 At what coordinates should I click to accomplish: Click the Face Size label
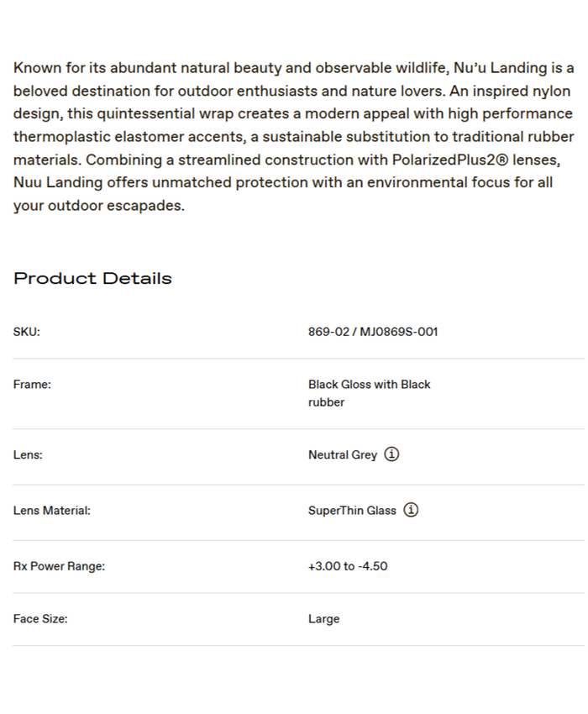[x=40, y=619]
